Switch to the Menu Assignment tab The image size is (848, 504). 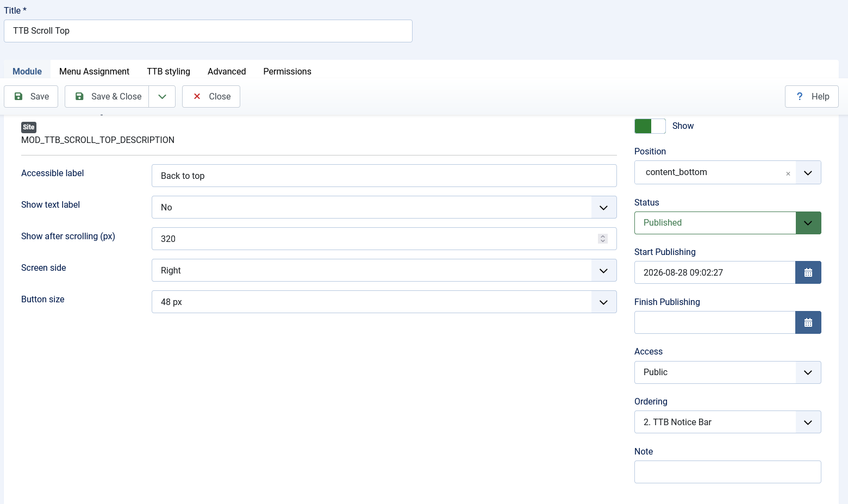pyautogui.click(x=94, y=71)
